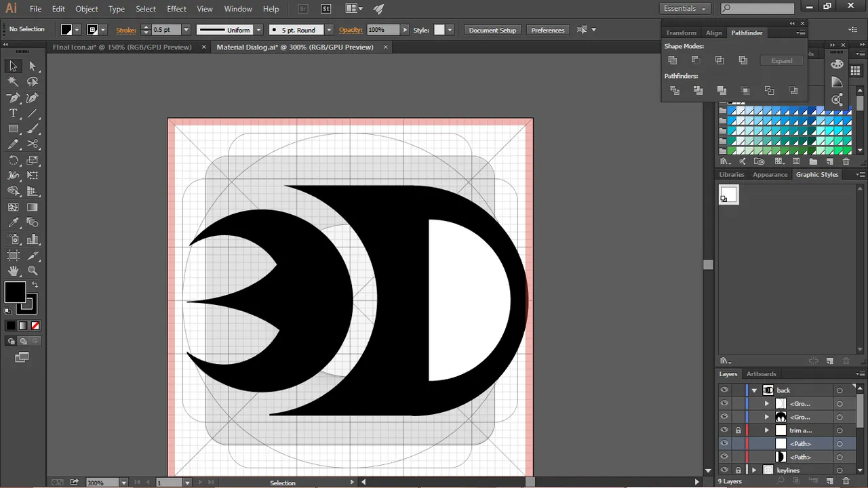This screenshot has width=868, height=488.
Task: Hide the selected <Path> layer row
Action: pos(724,443)
